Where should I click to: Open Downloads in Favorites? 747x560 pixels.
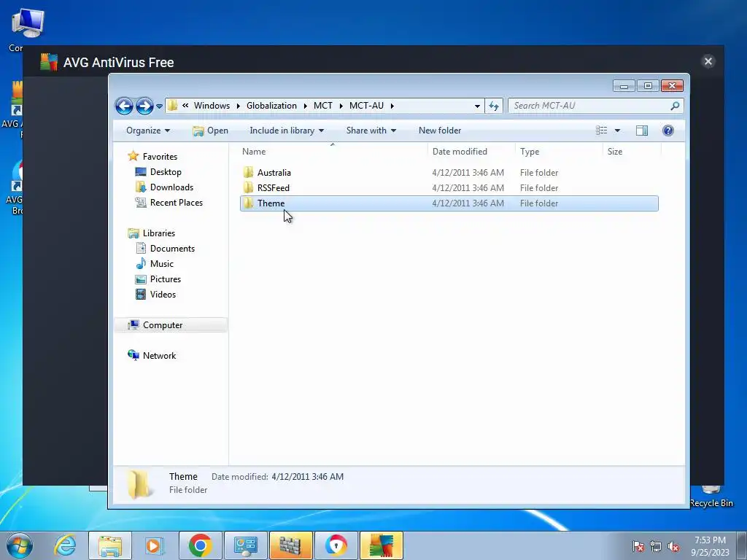tap(171, 187)
